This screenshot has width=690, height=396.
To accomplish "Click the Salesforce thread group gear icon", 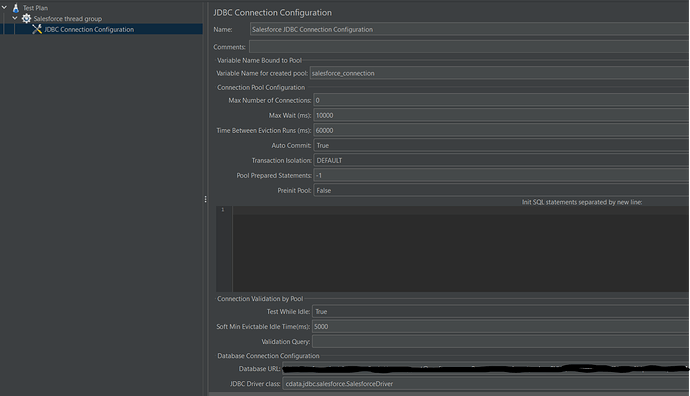I will click(26, 18).
